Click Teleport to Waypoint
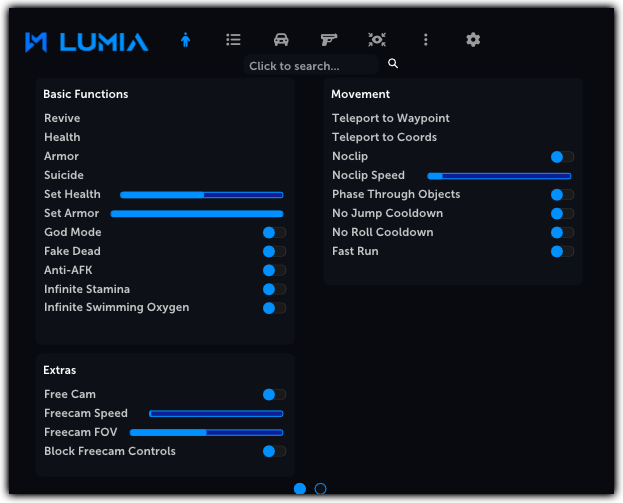This screenshot has height=503, width=623. pyautogui.click(x=391, y=118)
